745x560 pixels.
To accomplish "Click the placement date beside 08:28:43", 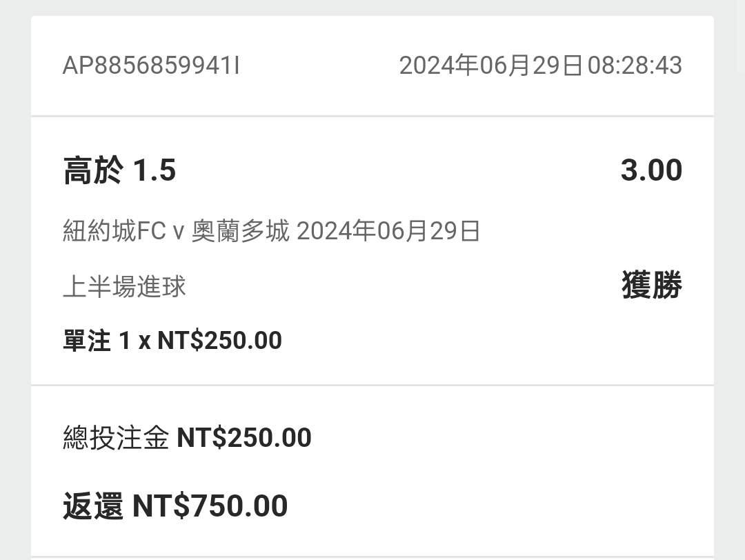I will pyautogui.click(x=490, y=66).
